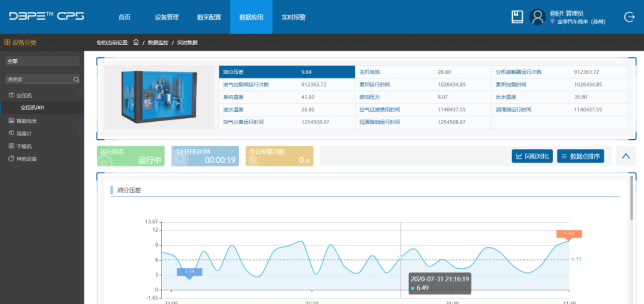Viewport: 644px width, 304px height.
Task: Click the logout icon in header
Action: click(629, 17)
